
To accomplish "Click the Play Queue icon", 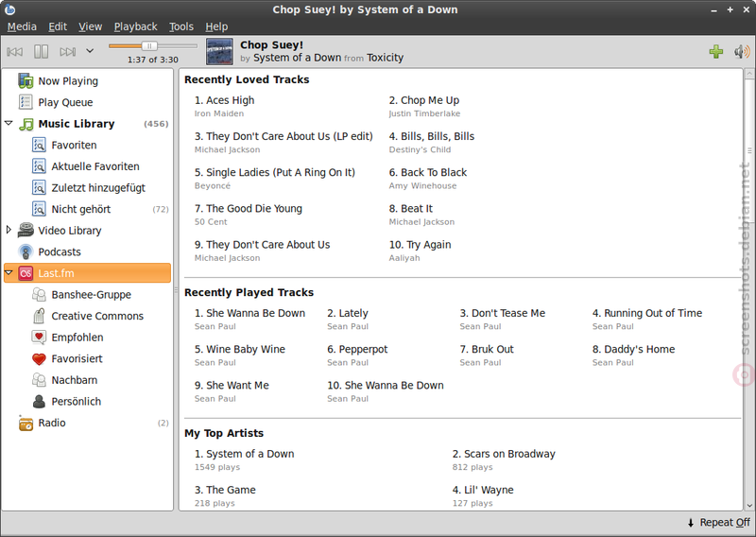I will click(x=26, y=102).
